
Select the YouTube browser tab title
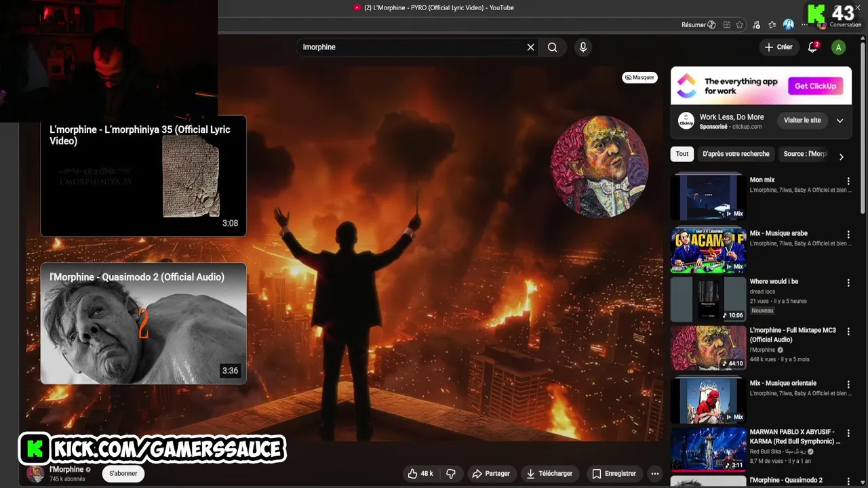click(439, 7)
